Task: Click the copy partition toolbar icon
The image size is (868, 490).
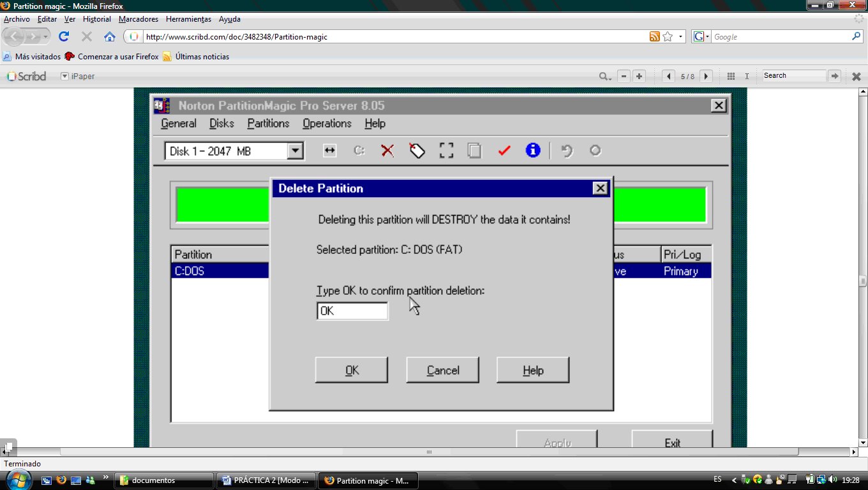Action: [474, 151]
